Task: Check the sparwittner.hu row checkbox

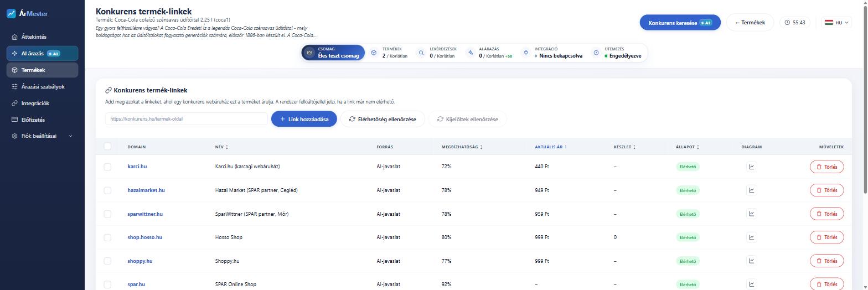Action: tap(107, 214)
